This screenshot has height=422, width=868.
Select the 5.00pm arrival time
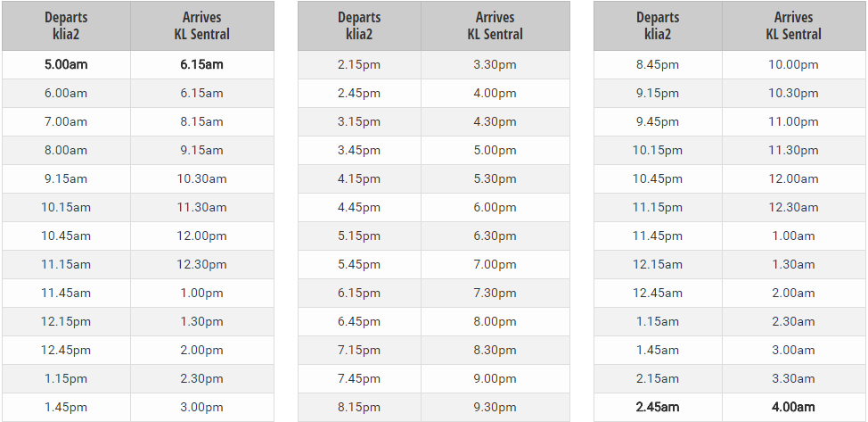point(495,150)
